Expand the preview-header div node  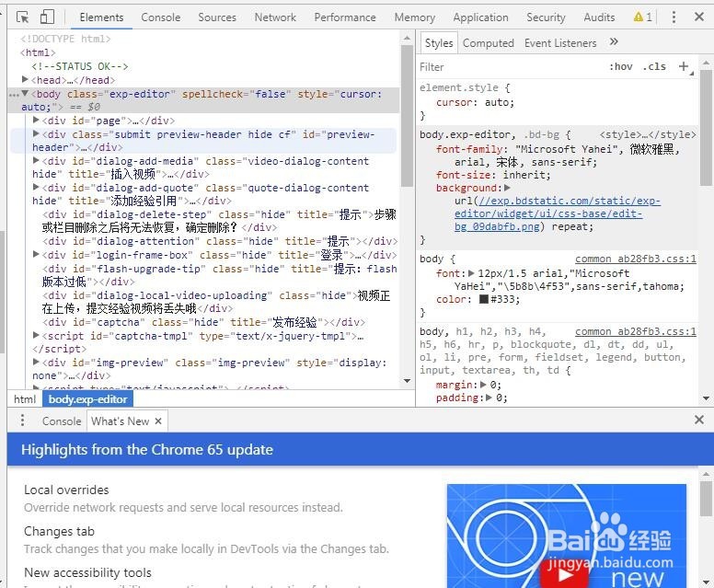36,134
